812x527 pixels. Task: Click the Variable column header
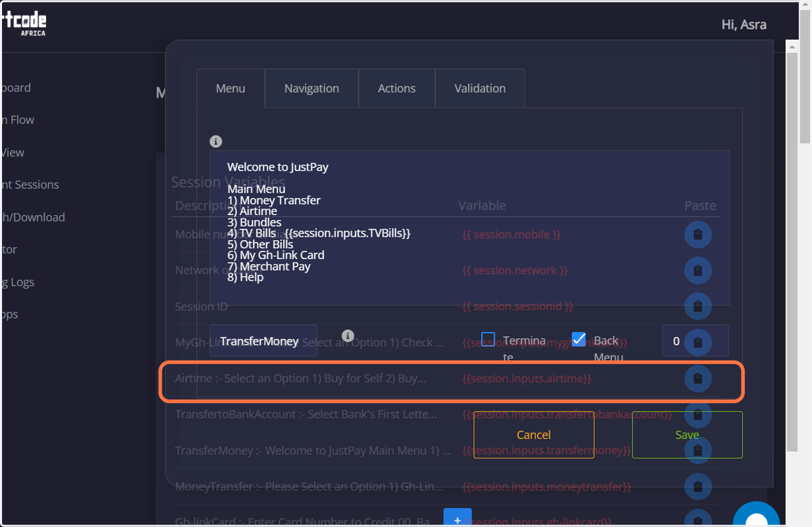coord(482,205)
